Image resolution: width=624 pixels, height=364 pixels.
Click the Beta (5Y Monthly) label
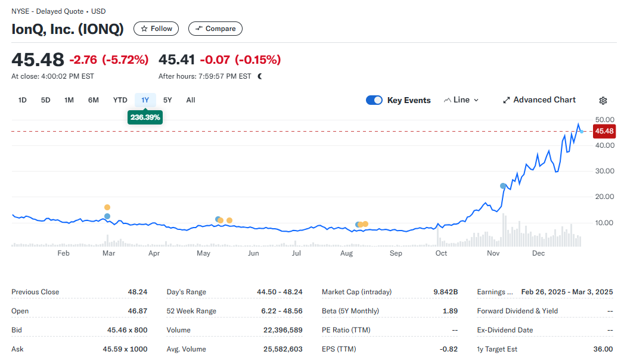350,311
